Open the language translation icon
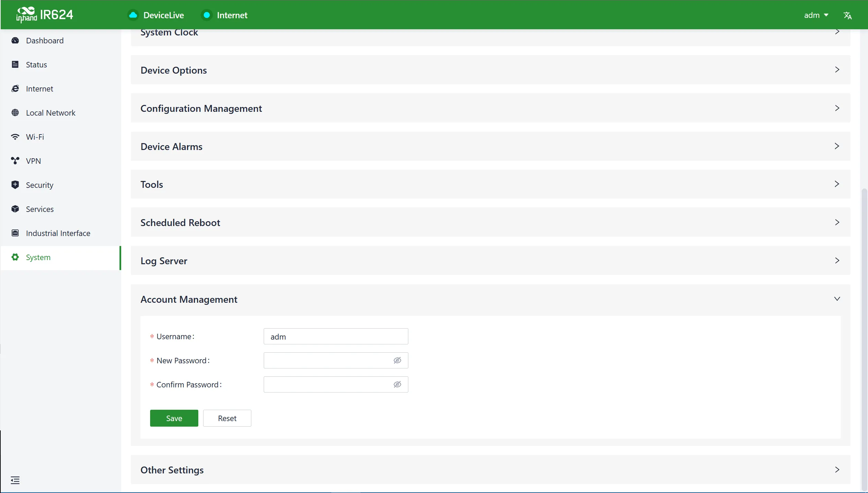The height and width of the screenshot is (493, 868). [847, 15]
